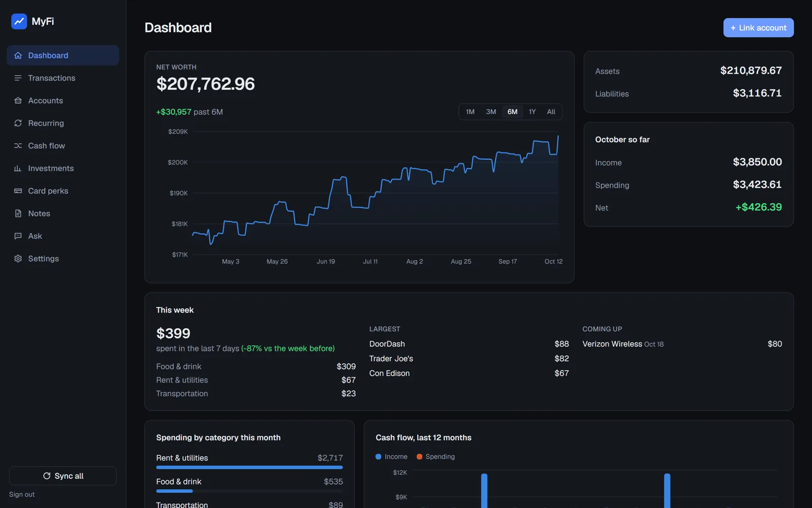
Task: Click the Settings gear icon
Action: [x=18, y=259]
